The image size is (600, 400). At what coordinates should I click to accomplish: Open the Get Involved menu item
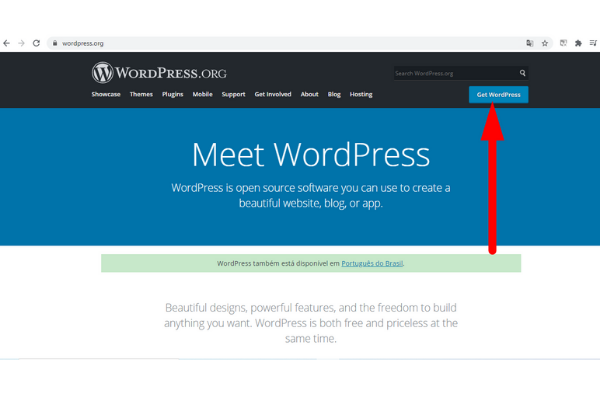pyautogui.click(x=273, y=94)
